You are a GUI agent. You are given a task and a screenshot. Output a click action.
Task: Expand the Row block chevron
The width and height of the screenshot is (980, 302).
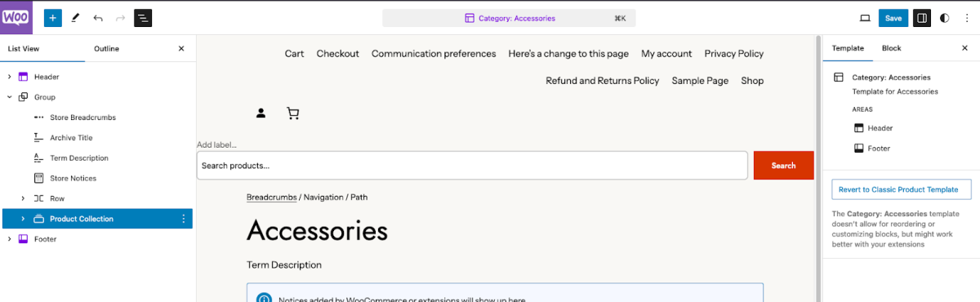pyautogui.click(x=23, y=198)
